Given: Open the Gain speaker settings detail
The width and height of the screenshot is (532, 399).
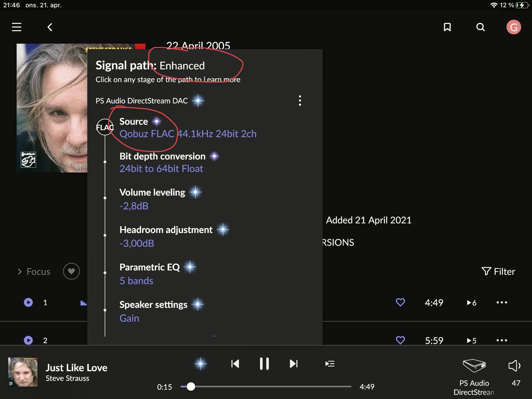Looking at the screenshot, I should tap(129, 318).
